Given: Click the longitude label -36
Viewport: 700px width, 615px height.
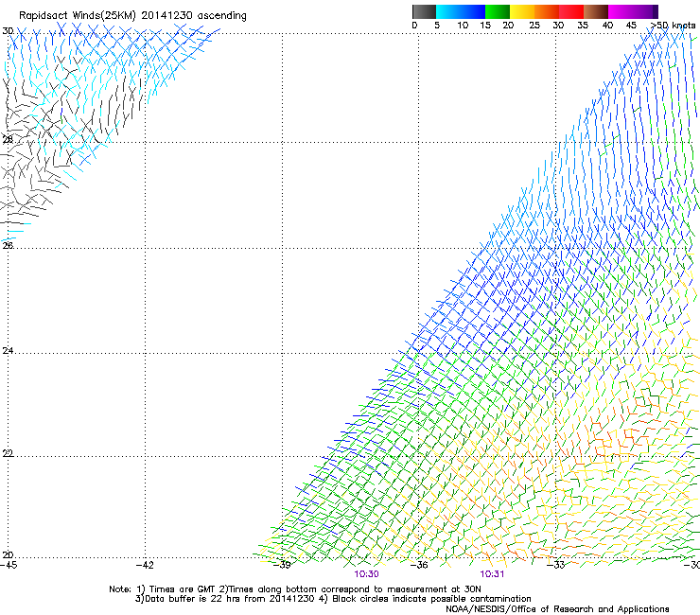Looking at the screenshot, I should tap(419, 566).
